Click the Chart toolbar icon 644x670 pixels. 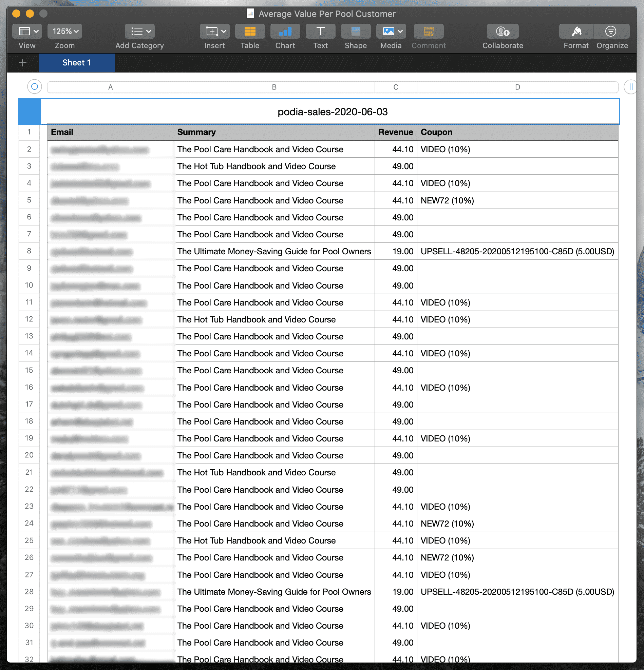(285, 32)
